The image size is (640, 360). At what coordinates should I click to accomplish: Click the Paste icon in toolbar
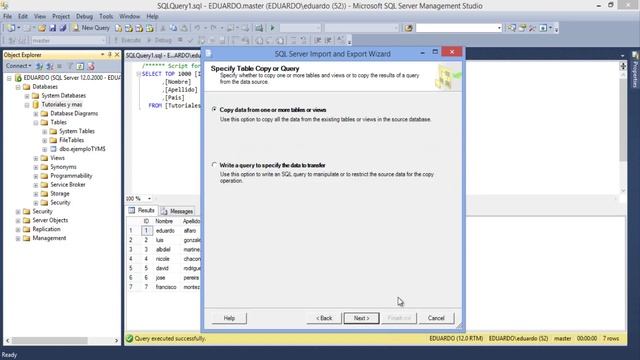[184, 28]
